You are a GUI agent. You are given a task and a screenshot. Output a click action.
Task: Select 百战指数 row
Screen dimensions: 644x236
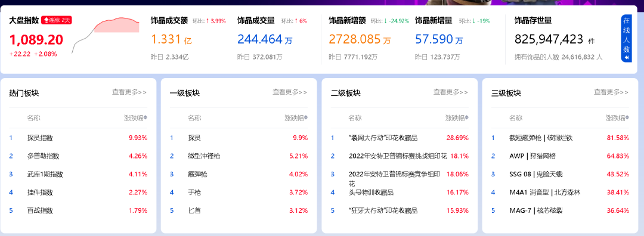[x=78, y=210]
